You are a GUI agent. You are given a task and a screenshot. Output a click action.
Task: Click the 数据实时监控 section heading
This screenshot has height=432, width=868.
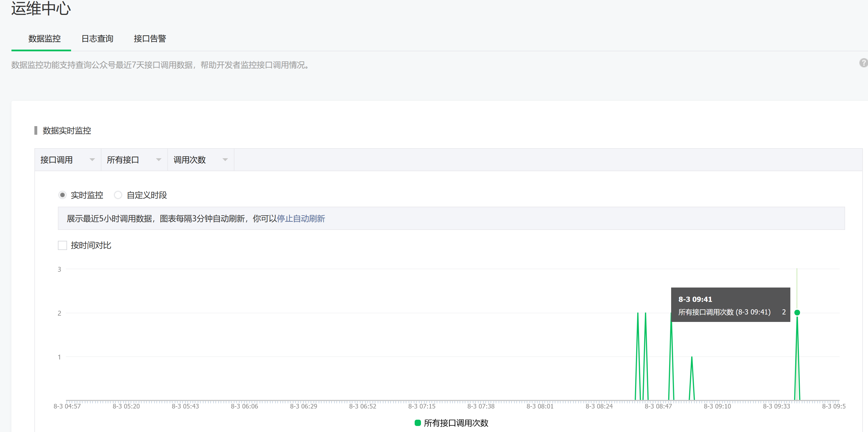(x=67, y=131)
